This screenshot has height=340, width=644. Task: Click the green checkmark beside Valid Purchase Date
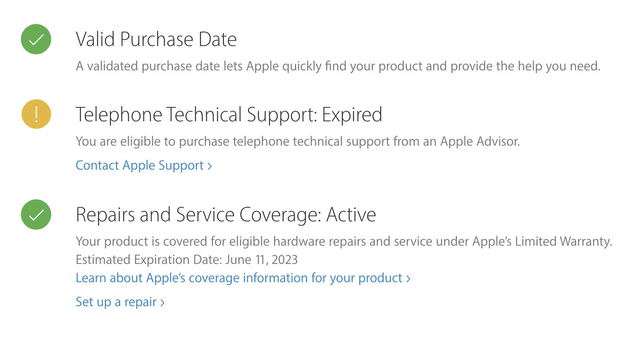click(36, 39)
